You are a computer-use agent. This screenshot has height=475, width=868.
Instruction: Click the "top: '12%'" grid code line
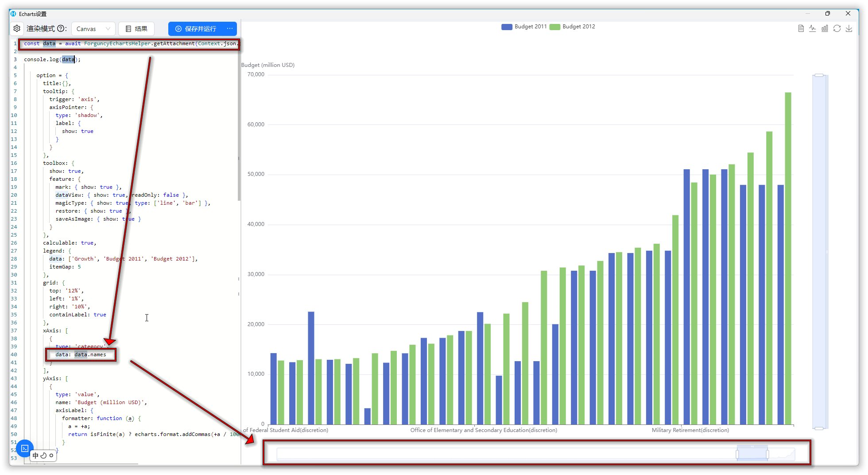[66, 291]
